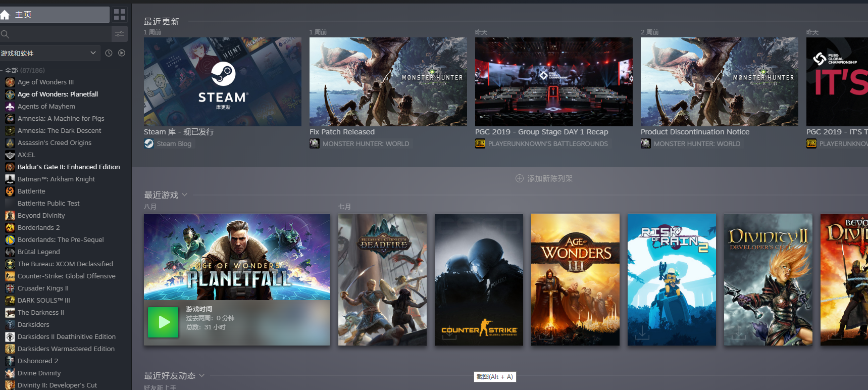This screenshot has height=390, width=868.
Task: Select Darksiders II Deathinitive Edition
Action: pos(66,336)
